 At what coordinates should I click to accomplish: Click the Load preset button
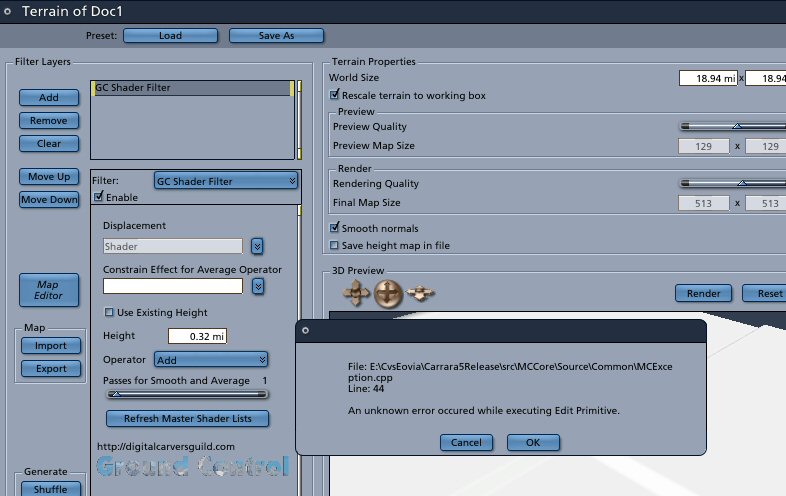click(170, 36)
